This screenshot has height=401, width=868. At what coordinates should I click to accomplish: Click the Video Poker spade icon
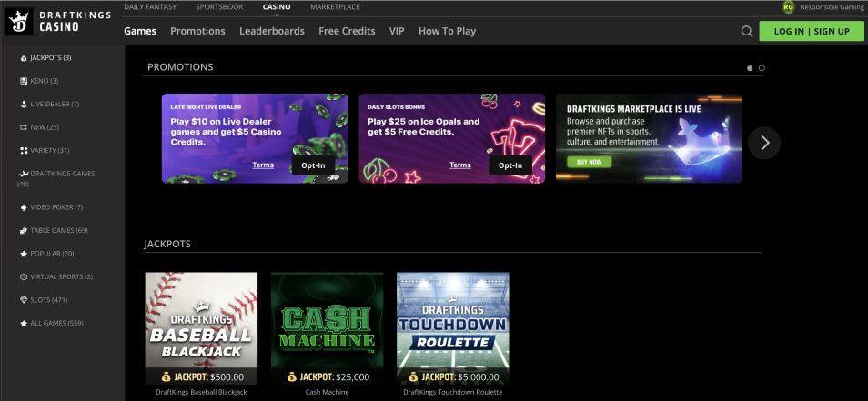click(24, 206)
